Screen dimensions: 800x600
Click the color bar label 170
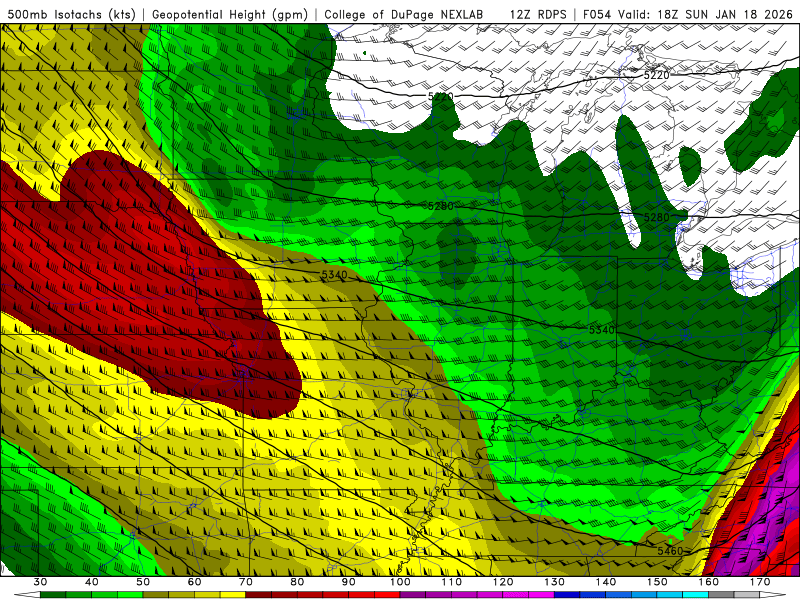tap(760, 582)
